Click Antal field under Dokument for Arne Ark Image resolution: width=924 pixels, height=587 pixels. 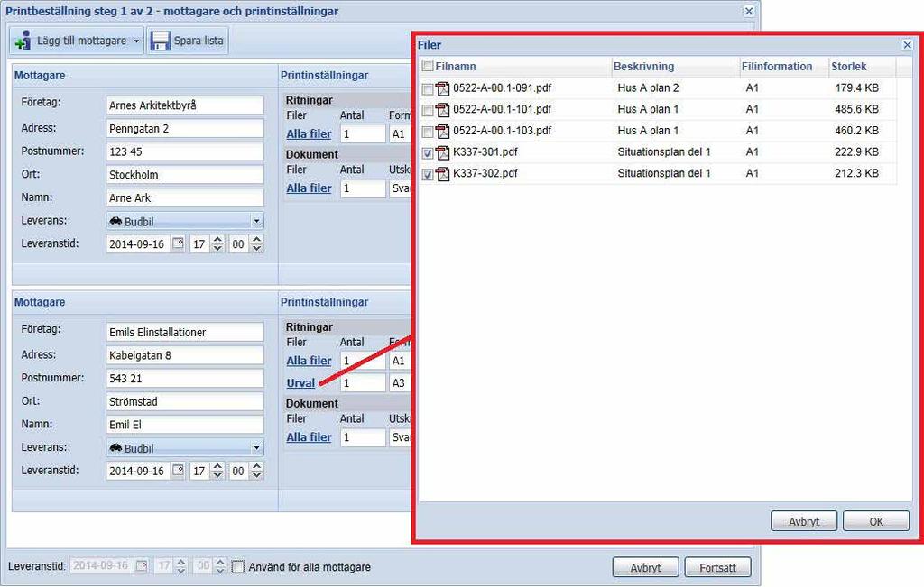click(363, 188)
